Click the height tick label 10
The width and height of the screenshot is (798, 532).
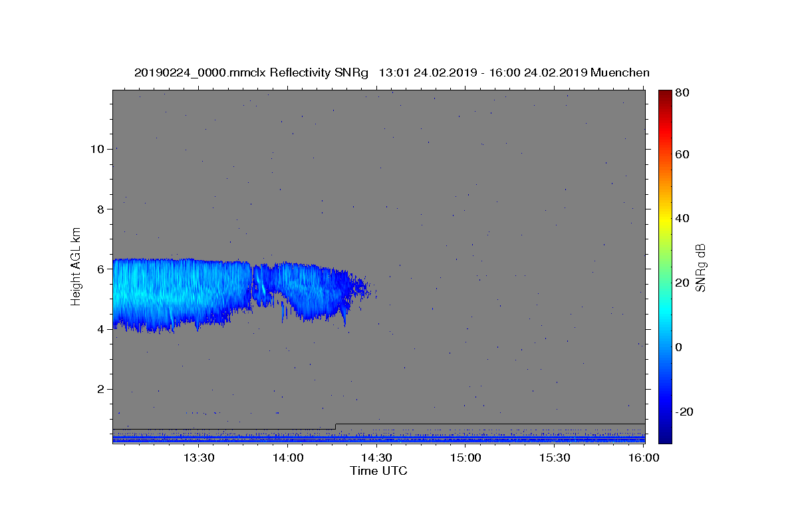[96, 149]
